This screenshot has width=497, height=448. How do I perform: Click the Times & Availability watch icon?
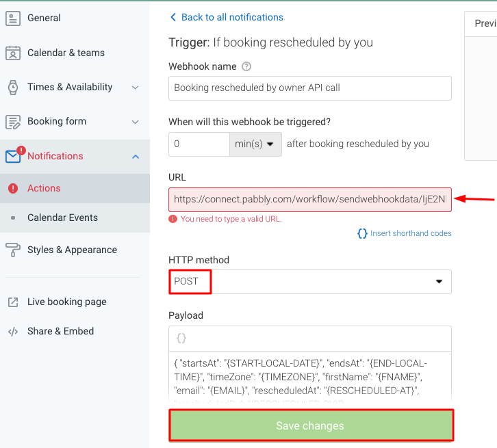coord(13,87)
